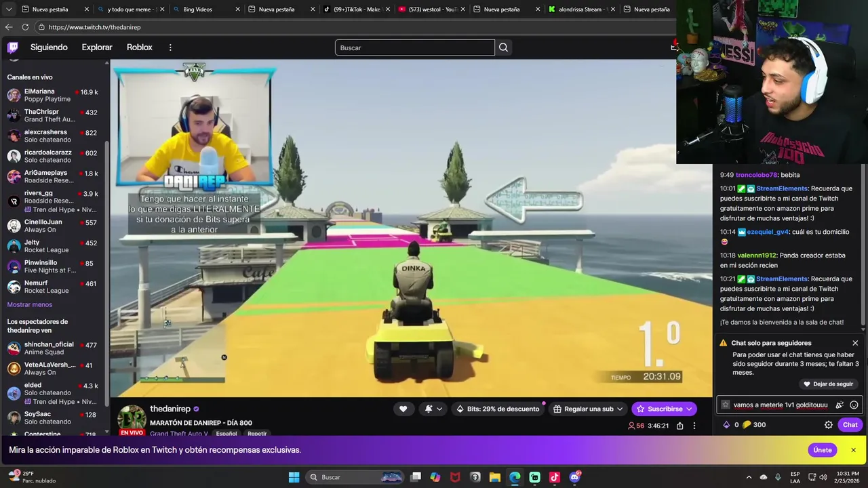Click thedanirep channel avatar

(x=132, y=419)
